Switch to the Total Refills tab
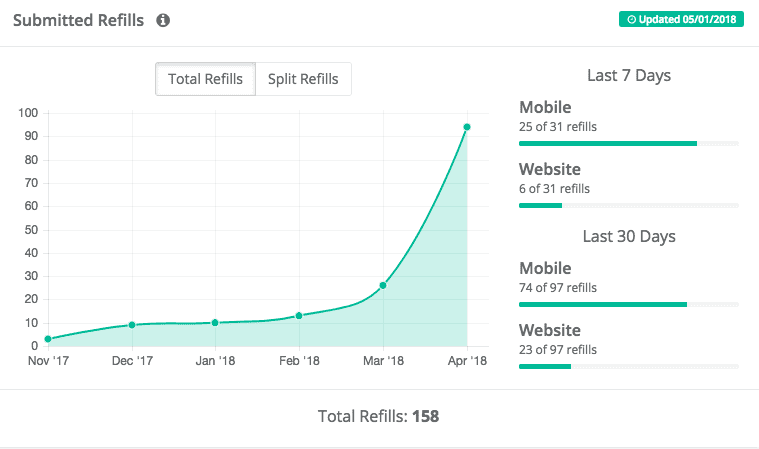This screenshot has height=449, width=759. 205,79
